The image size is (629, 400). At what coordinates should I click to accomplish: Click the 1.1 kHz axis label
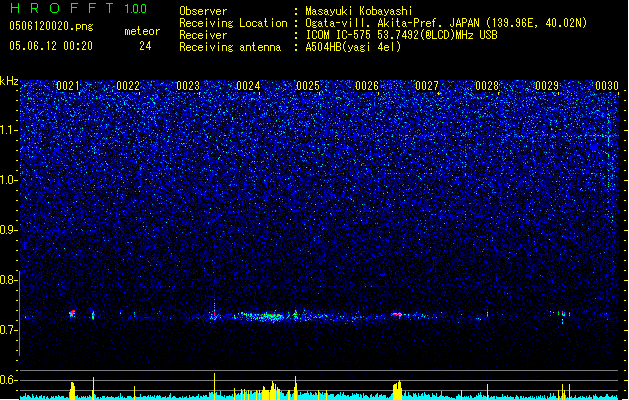click(x=9, y=130)
